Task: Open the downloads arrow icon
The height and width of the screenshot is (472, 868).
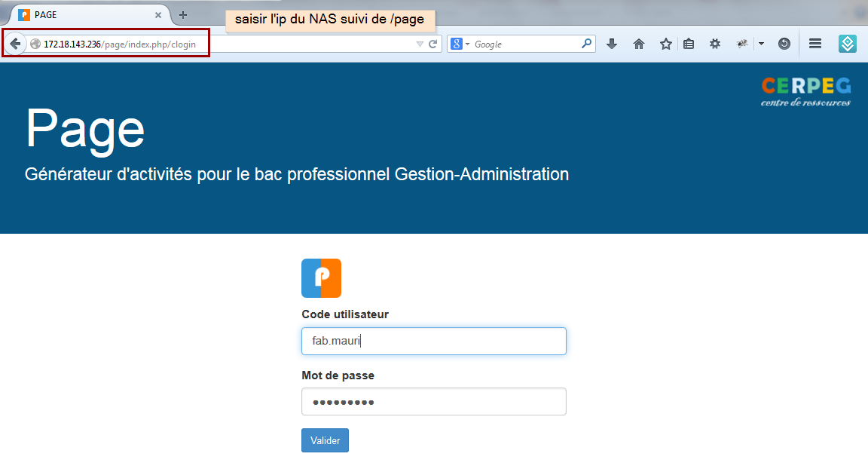Action: pyautogui.click(x=612, y=44)
